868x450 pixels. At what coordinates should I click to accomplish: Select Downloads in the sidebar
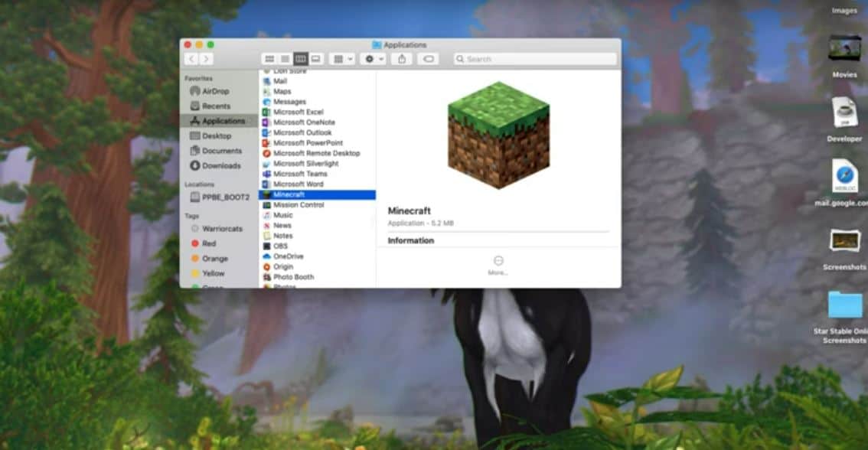pyautogui.click(x=220, y=165)
